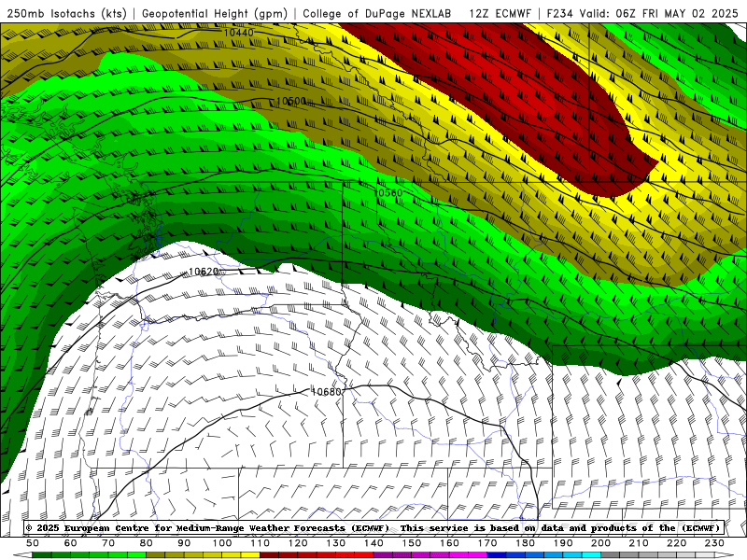747x560 pixels.
Task: Click the ECMWF copyright notice text
Action: click(373, 528)
